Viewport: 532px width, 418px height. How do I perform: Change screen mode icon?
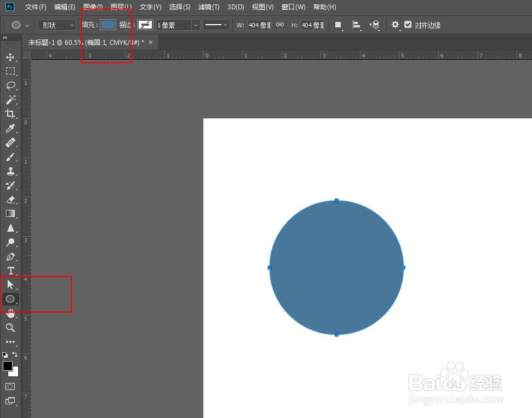click(10, 400)
